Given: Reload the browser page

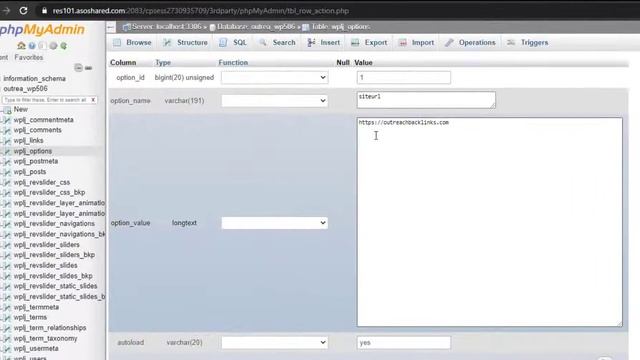Looking at the screenshot, I should 23,11.
